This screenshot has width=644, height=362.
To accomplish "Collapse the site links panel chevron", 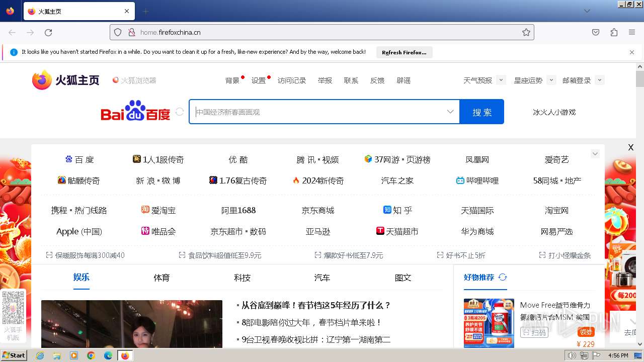I will click(x=595, y=154).
